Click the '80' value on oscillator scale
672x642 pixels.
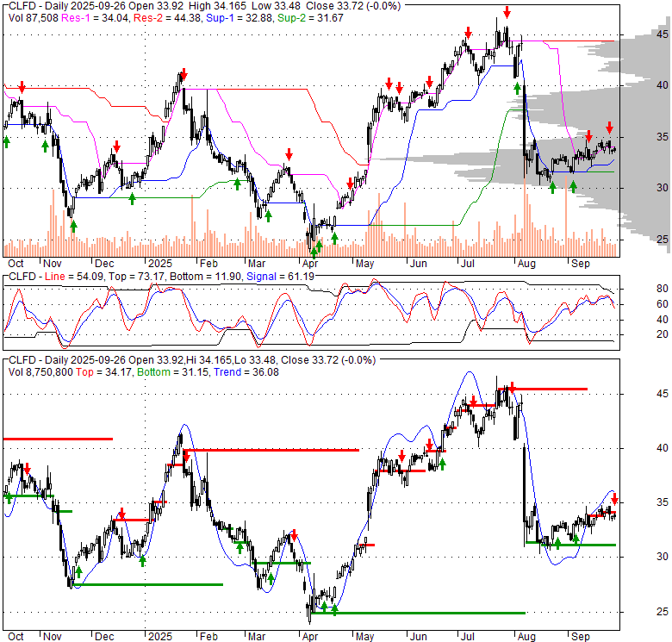(x=663, y=289)
